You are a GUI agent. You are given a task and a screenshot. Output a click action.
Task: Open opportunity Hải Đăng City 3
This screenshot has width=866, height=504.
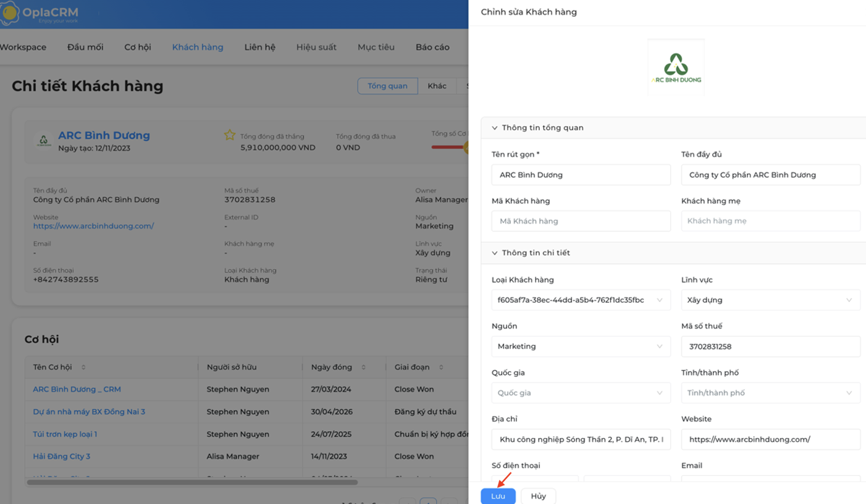point(61,456)
